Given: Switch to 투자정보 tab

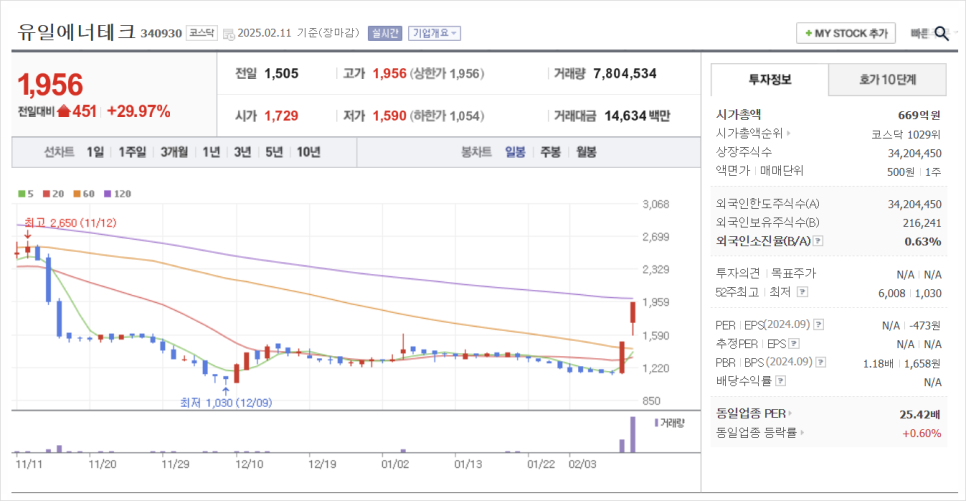Looking at the screenshot, I should click(x=769, y=79).
